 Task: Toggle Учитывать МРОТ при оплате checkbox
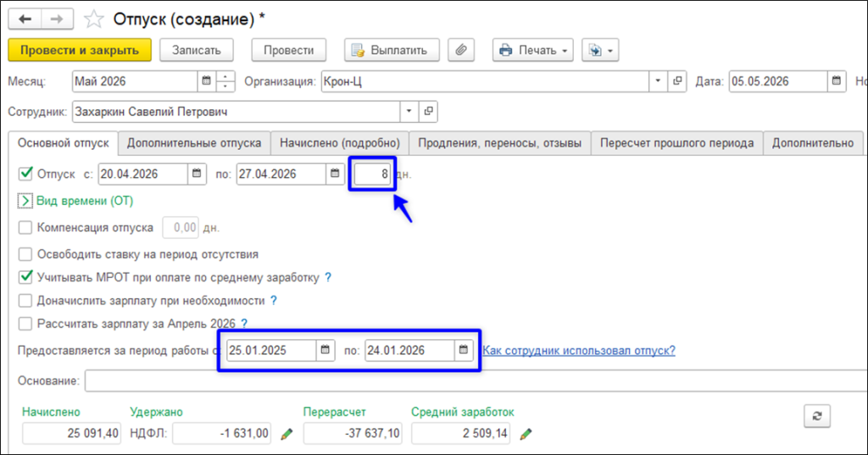(x=25, y=277)
